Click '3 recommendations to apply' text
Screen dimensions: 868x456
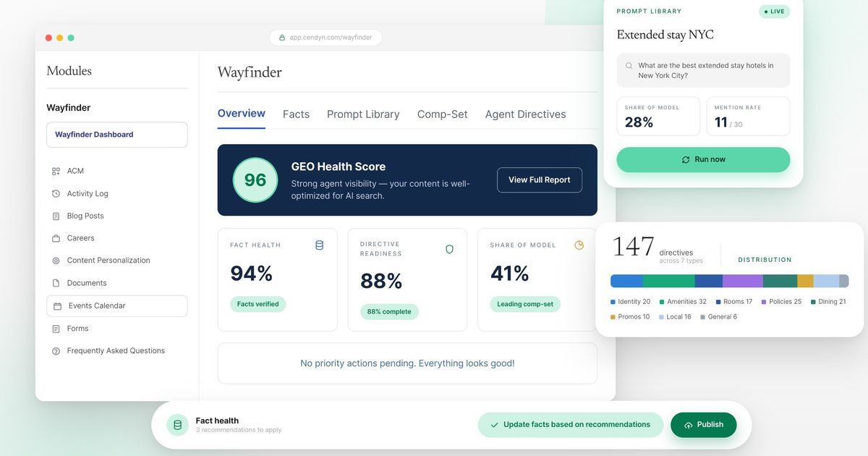pyautogui.click(x=239, y=431)
